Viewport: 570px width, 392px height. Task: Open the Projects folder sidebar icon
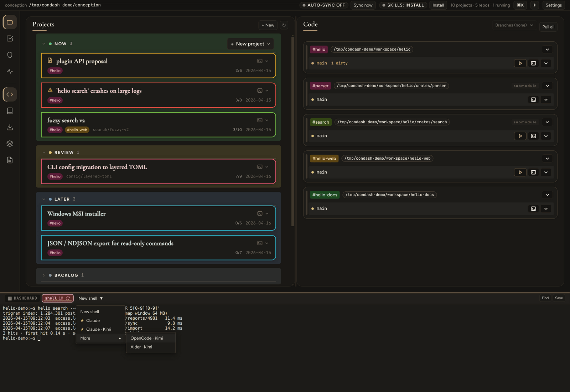[x=10, y=22]
